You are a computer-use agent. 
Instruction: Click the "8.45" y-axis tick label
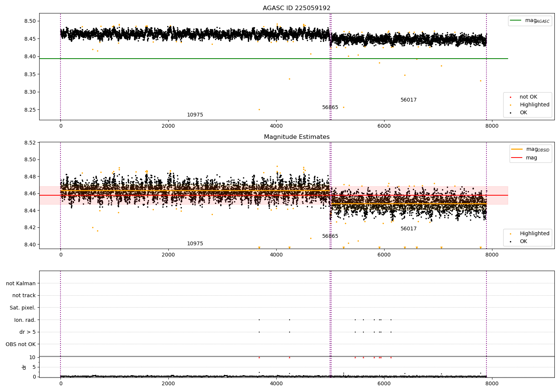point(30,39)
